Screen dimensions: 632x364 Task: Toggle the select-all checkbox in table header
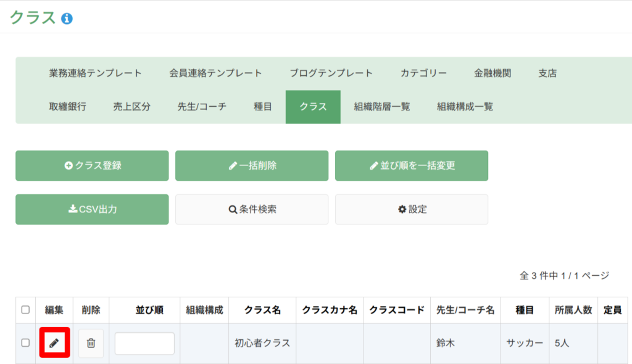tap(25, 310)
